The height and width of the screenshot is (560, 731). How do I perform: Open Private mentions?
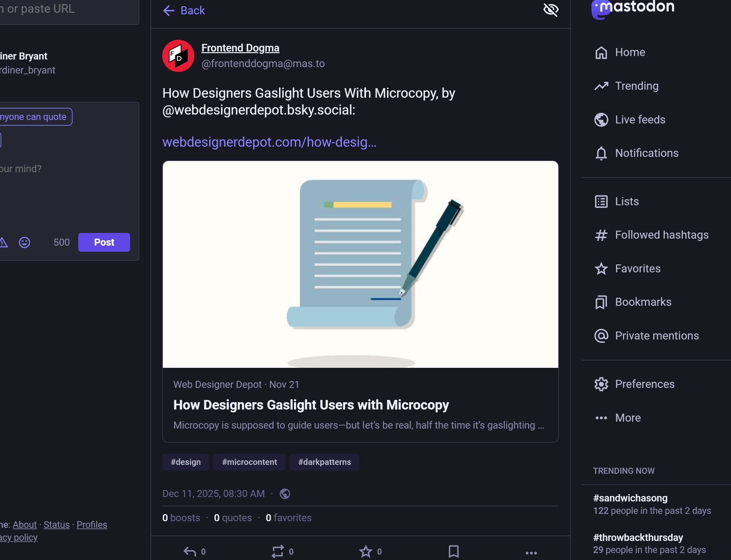[x=656, y=336]
